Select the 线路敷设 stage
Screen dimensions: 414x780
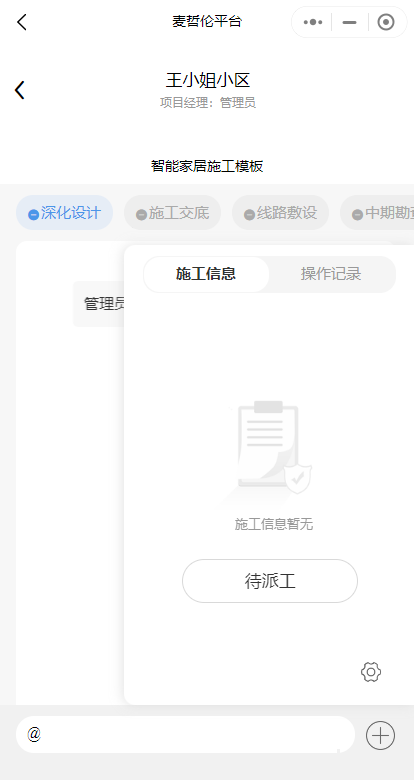point(281,213)
